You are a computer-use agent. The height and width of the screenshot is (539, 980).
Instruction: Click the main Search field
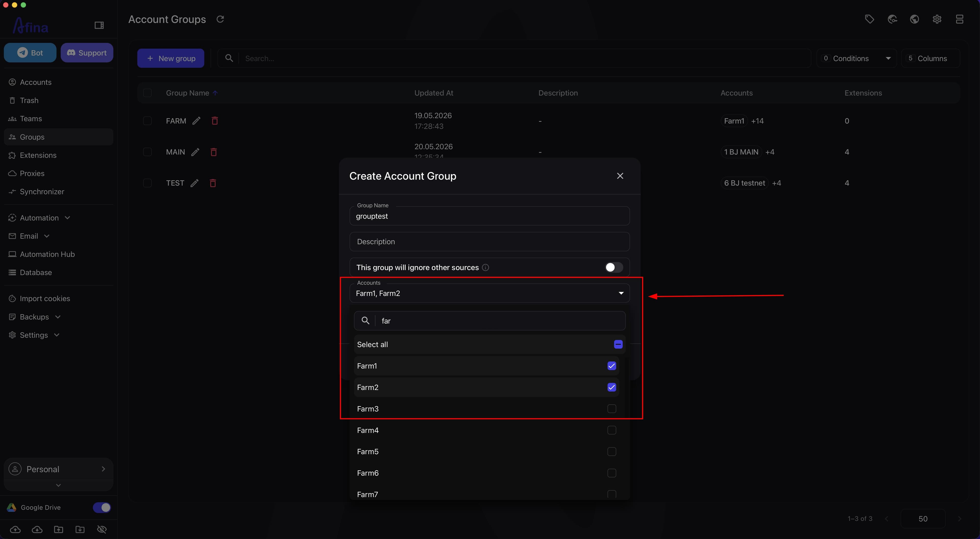coord(514,58)
